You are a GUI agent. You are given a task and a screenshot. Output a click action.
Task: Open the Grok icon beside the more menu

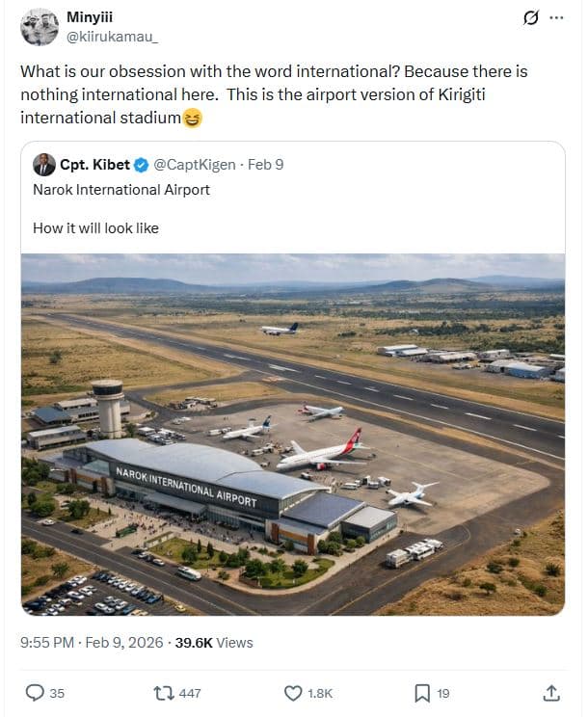tap(529, 18)
